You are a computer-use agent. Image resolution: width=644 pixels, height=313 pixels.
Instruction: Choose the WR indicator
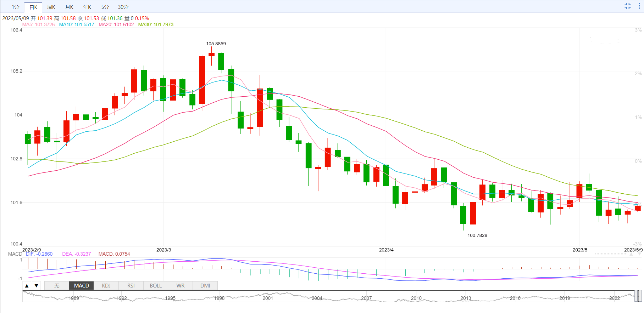click(181, 286)
